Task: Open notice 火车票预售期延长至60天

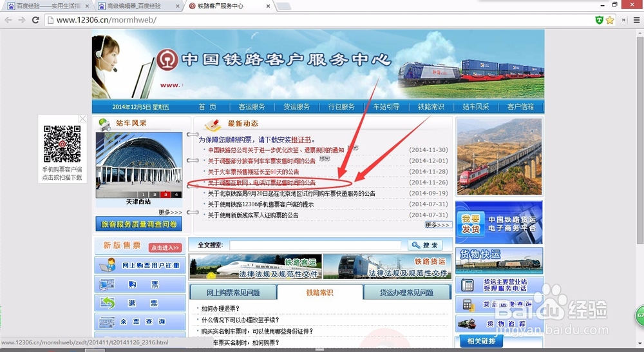Action: click(x=253, y=172)
